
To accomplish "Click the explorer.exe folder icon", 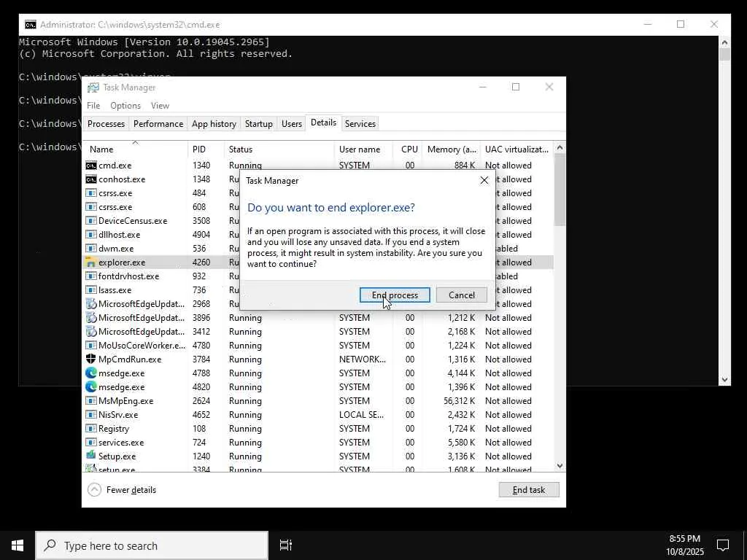I will [x=91, y=262].
